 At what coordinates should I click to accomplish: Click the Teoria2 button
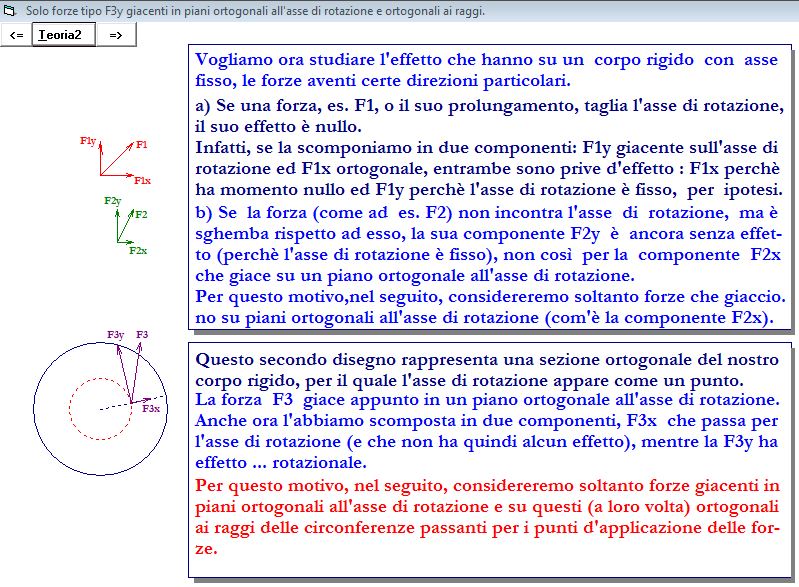64,35
